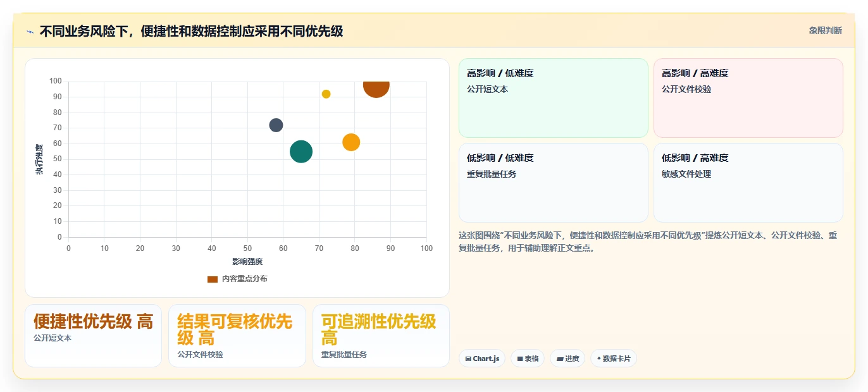The width and height of the screenshot is (868, 392).
Task: Click the description paragraph under quadrants
Action: pyautogui.click(x=649, y=242)
